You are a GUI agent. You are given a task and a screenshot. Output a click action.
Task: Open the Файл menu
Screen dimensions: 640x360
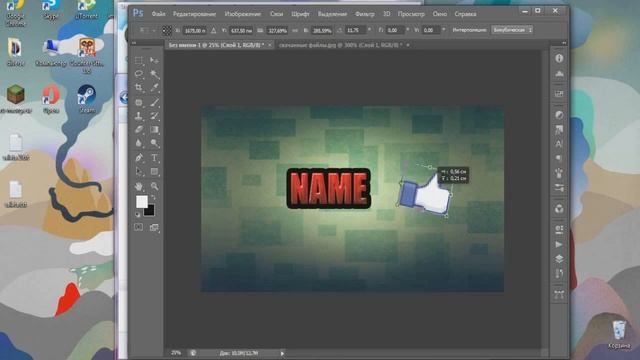[158, 14]
